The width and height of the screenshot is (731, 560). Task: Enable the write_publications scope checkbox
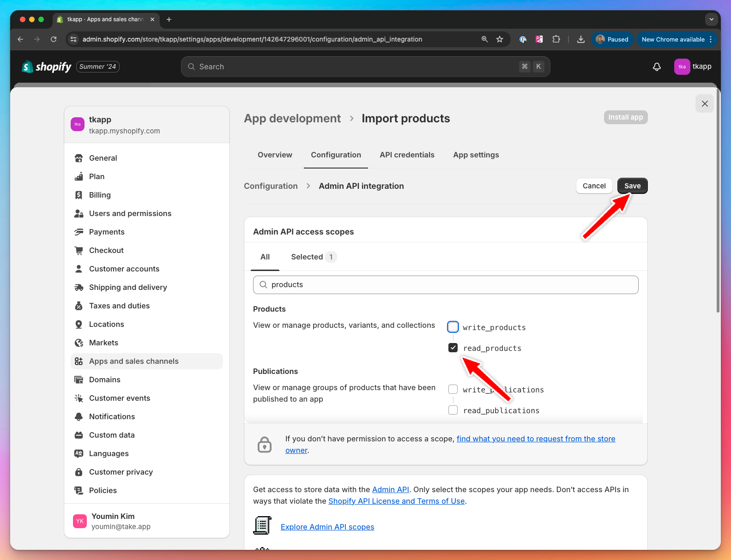[x=453, y=389]
